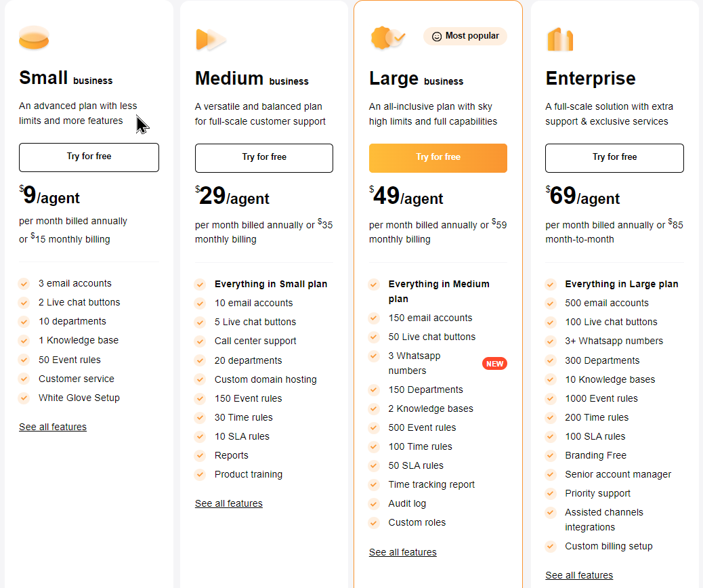Click Try for free on the Large plan
Image resolution: width=703 pixels, height=588 pixels.
coord(438,158)
